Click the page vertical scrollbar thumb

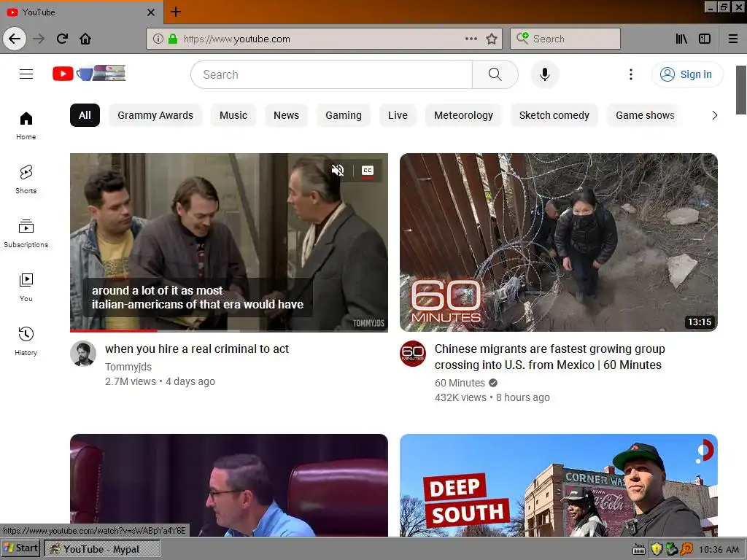[741, 90]
